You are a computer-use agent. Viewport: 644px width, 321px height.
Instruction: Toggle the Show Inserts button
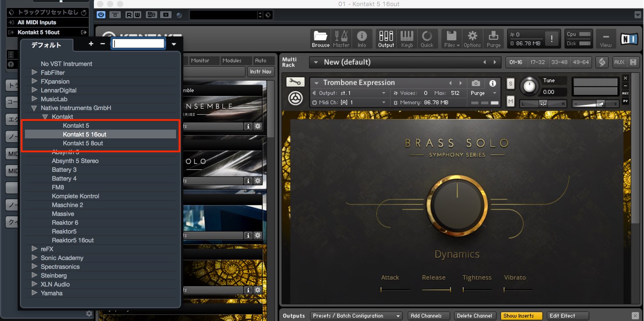(x=521, y=316)
